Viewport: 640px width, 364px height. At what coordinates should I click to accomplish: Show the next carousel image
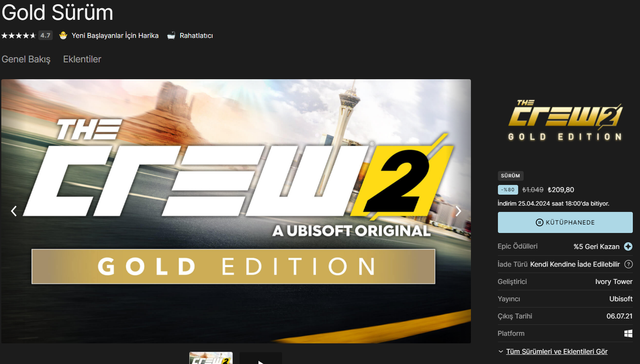pyautogui.click(x=458, y=211)
